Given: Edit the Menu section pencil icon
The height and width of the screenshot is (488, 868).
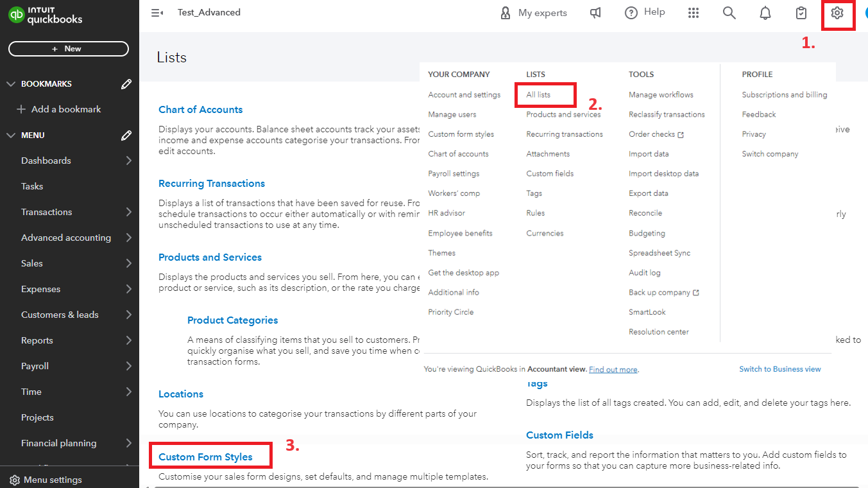Looking at the screenshot, I should [126, 135].
